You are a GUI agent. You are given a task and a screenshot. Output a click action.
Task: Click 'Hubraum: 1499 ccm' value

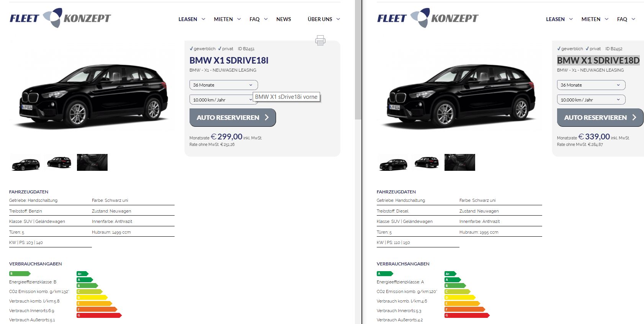[111, 232]
